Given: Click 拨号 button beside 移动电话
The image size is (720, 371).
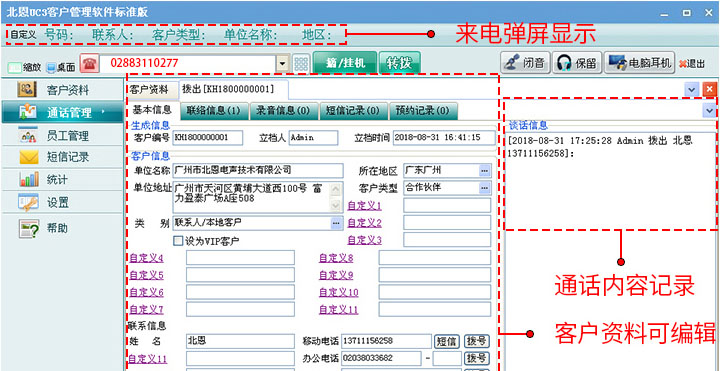Looking at the screenshot, I should [x=477, y=342].
